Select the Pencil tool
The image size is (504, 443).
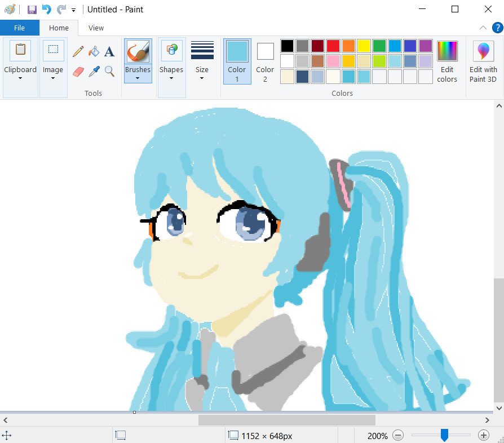tap(78, 51)
